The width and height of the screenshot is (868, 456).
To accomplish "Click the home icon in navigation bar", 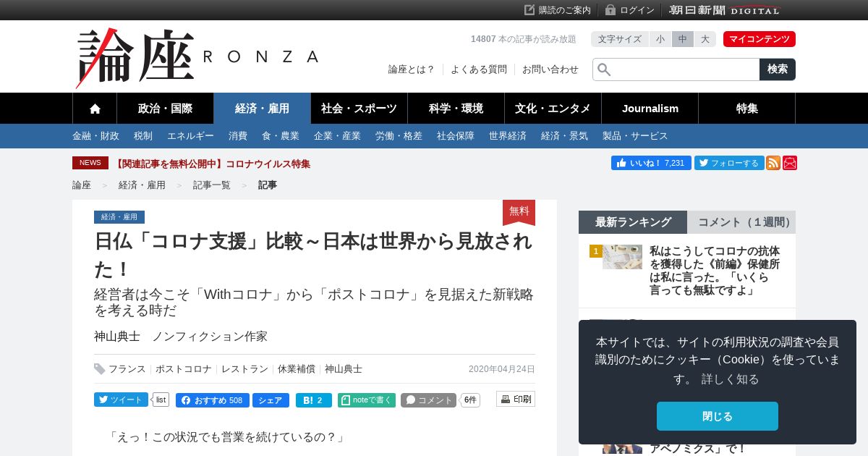I will (x=95, y=109).
